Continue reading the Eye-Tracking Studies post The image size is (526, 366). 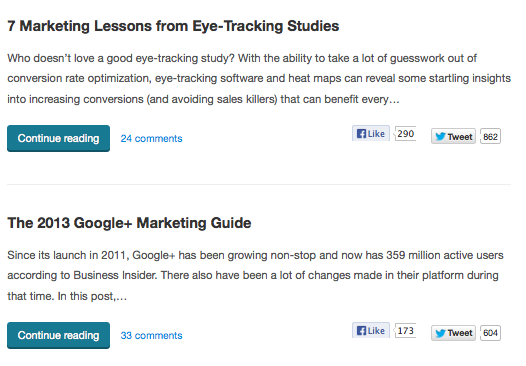(x=58, y=139)
